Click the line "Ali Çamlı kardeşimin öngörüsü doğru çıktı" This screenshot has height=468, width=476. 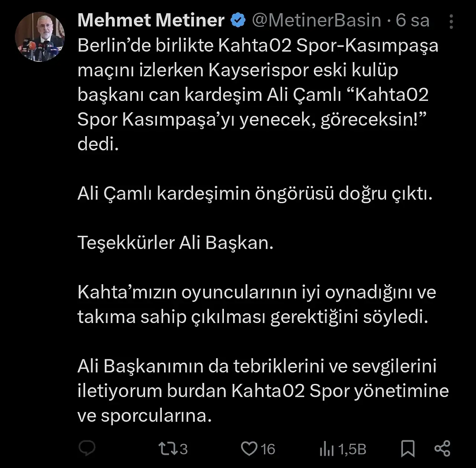coord(255,193)
